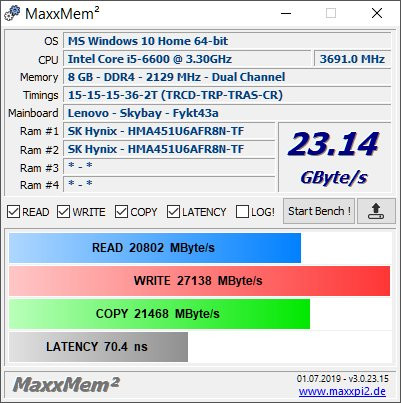Click the COPY 21468 MByte/s bar
Viewport: 401px width, 403px height.
click(160, 314)
